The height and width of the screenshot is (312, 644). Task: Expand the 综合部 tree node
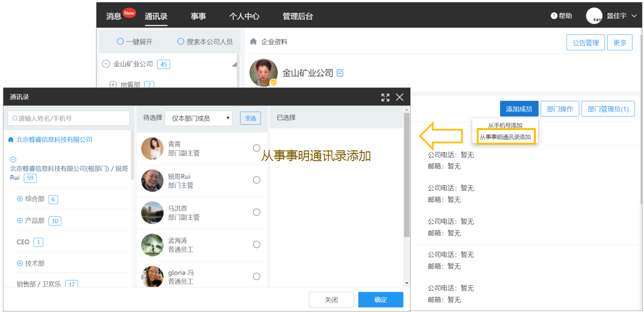tap(20, 199)
